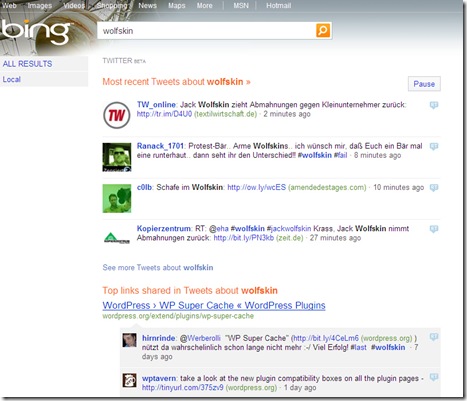The height and width of the screenshot is (401, 467).
Task: Pause the live tweet stream
Action: point(424,84)
